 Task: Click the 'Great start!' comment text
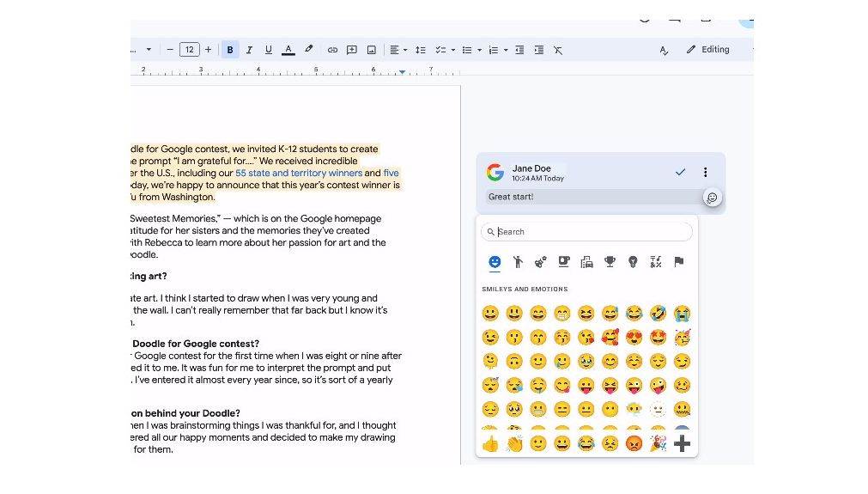[x=511, y=197]
